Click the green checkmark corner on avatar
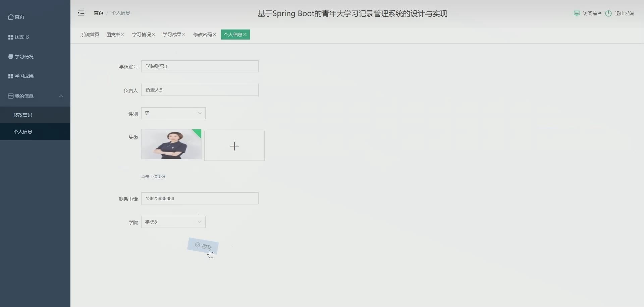This screenshot has width=644, height=307. coord(198,133)
